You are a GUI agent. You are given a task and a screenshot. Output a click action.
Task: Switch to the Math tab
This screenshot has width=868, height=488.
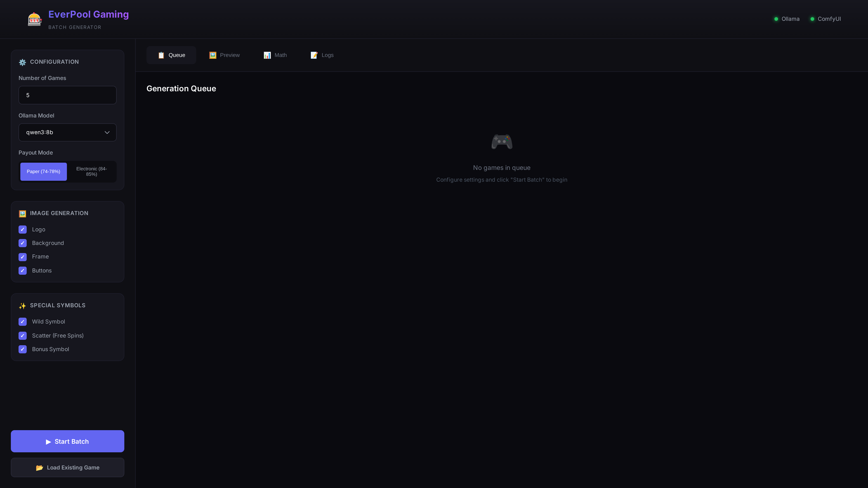point(275,55)
